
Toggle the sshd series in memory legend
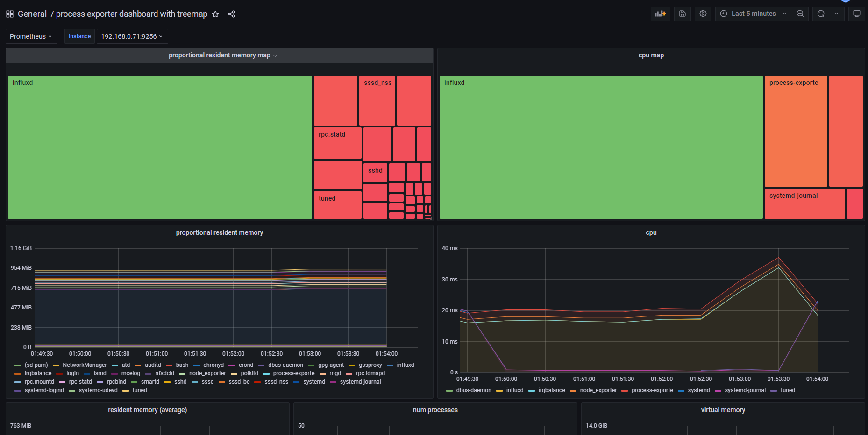click(180, 381)
